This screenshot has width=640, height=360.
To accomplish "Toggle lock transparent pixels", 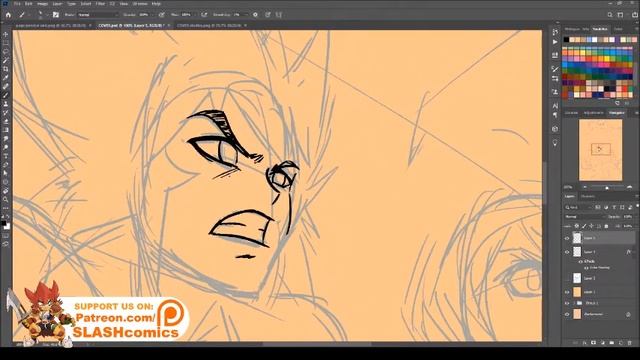I will click(x=577, y=226).
